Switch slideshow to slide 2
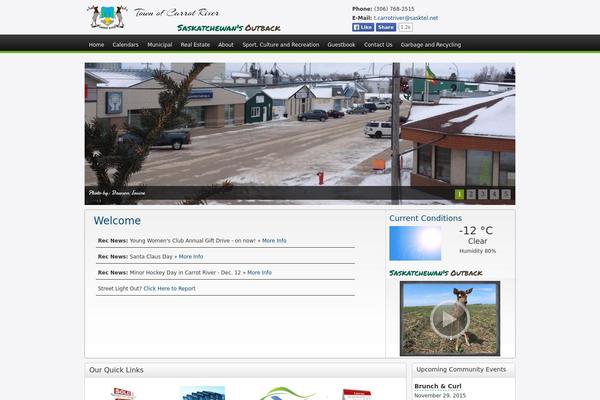 pos(471,194)
